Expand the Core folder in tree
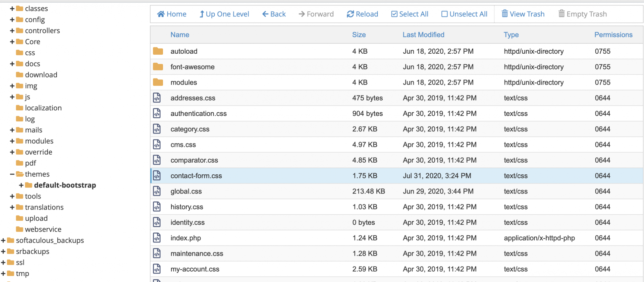Image resolution: width=644 pixels, height=282 pixels. tap(12, 42)
